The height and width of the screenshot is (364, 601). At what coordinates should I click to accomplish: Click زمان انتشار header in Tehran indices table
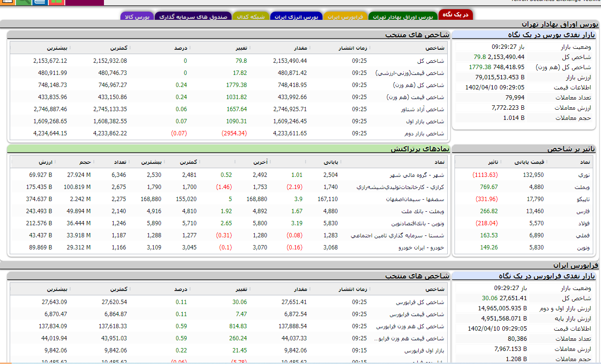(352, 48)
